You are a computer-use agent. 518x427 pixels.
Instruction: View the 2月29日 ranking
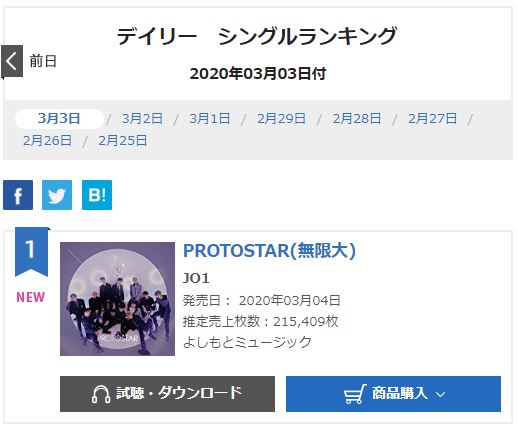tap(281, 119)
